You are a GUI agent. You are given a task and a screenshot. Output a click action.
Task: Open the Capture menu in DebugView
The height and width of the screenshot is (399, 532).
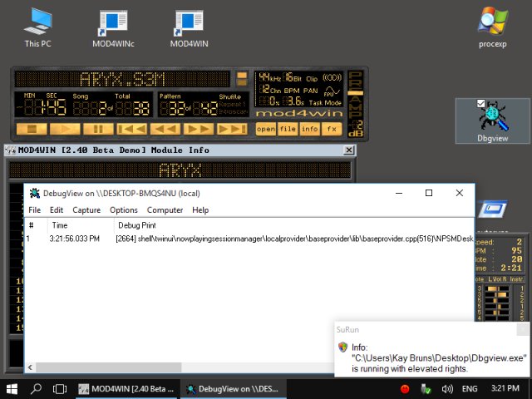(x=86, y=210)
